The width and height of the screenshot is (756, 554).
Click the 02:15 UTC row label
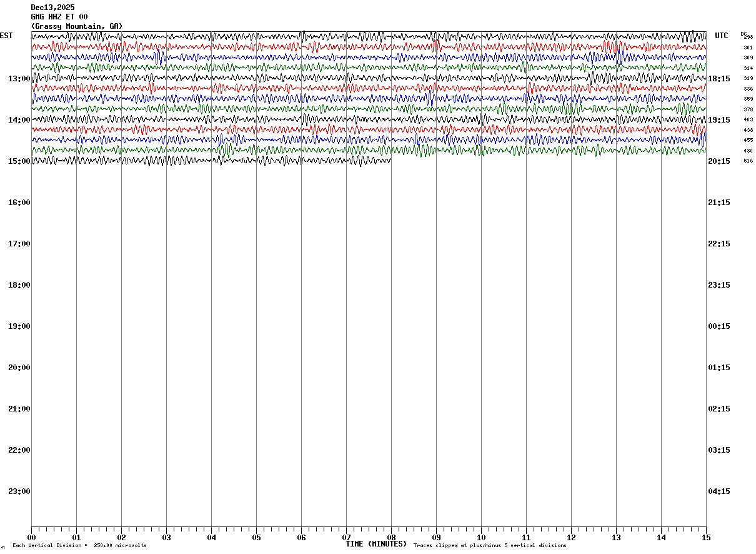[x=719, y=409]
